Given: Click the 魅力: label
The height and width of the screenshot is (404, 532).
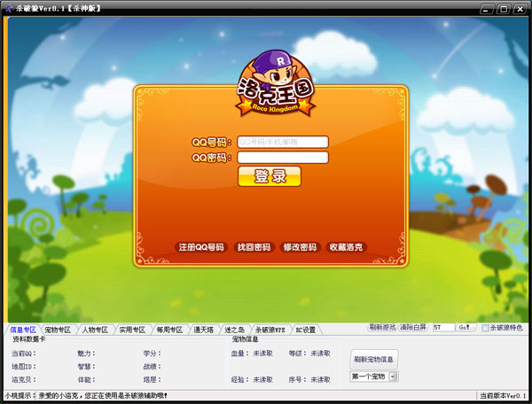Looking at the screenshot, I should coord(87,353).
